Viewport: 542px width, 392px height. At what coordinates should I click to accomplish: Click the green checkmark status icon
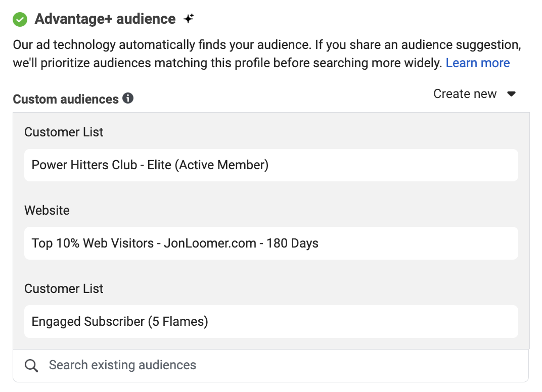tap(20, 20)
